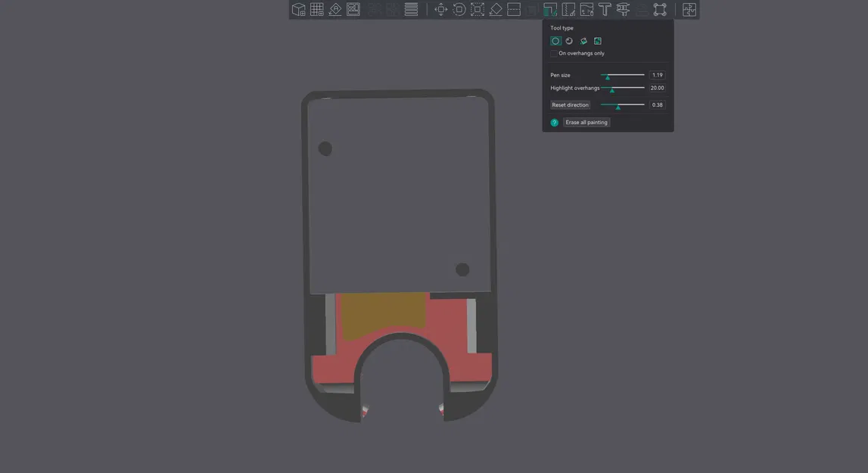
Task: Click the Pen size value field 1.19
Action: click(657, 75)
